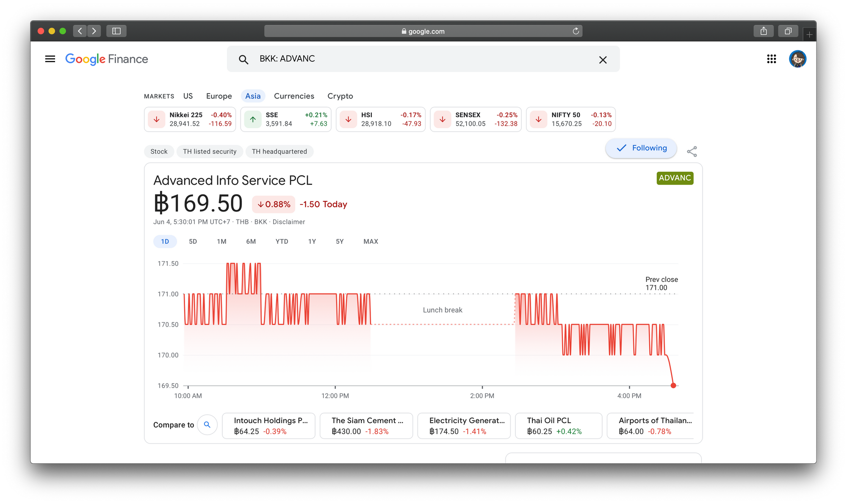Click the Safari share toolbar button
Viewport: 847px width, 504px height.
click(x=764, y=31)
